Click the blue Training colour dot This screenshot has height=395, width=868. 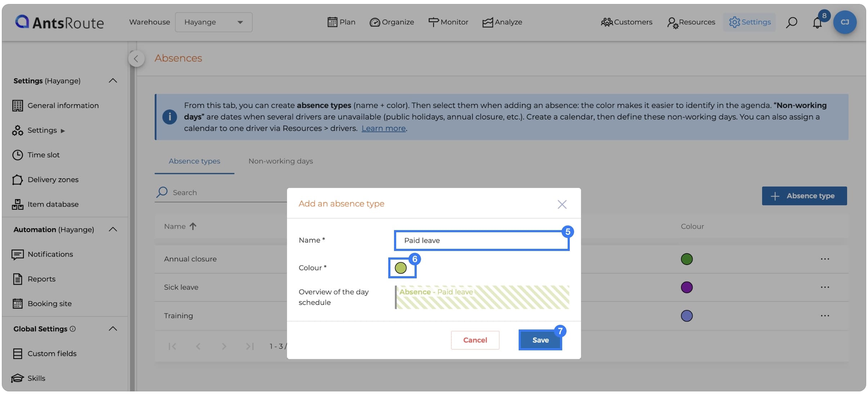point(687,316)
